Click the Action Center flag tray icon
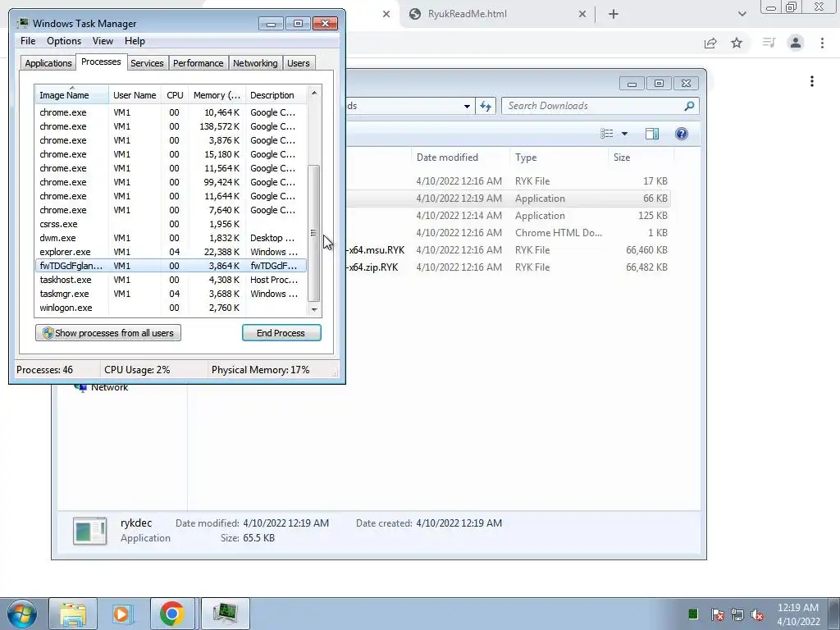Viewport: 840px width, 630px height. click(x=717, y=614)
